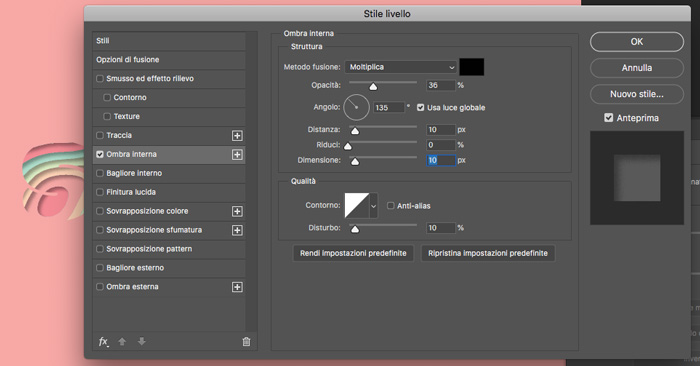Move effect down with the down arrow icon
Screen dimensions: 700x366
142,341
